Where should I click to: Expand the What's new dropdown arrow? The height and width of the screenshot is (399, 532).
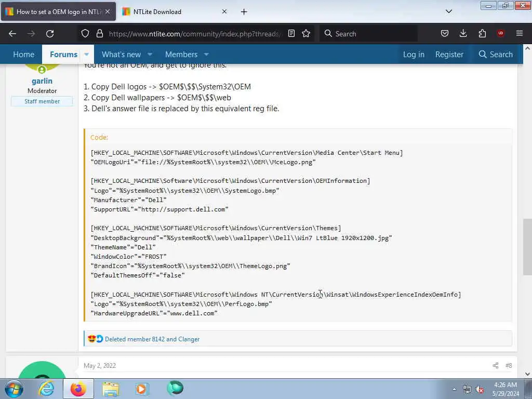pyautogui.click(x=150, y=54)
